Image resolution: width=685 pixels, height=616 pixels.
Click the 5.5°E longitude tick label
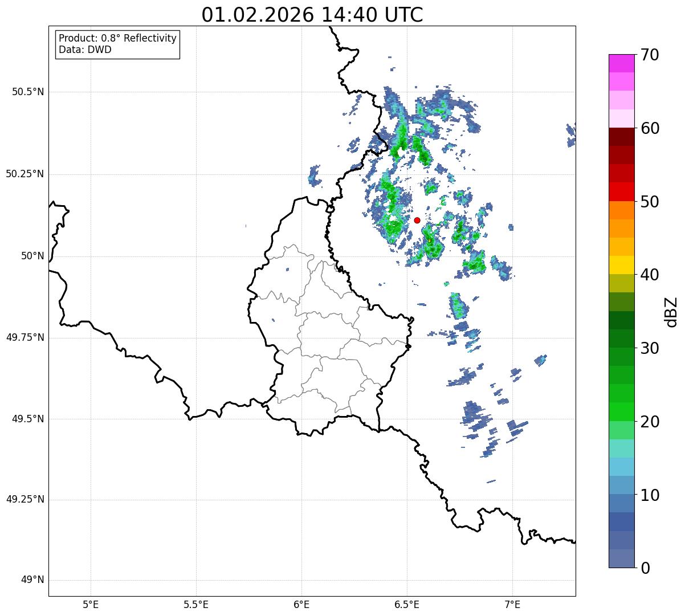[196, 605]
